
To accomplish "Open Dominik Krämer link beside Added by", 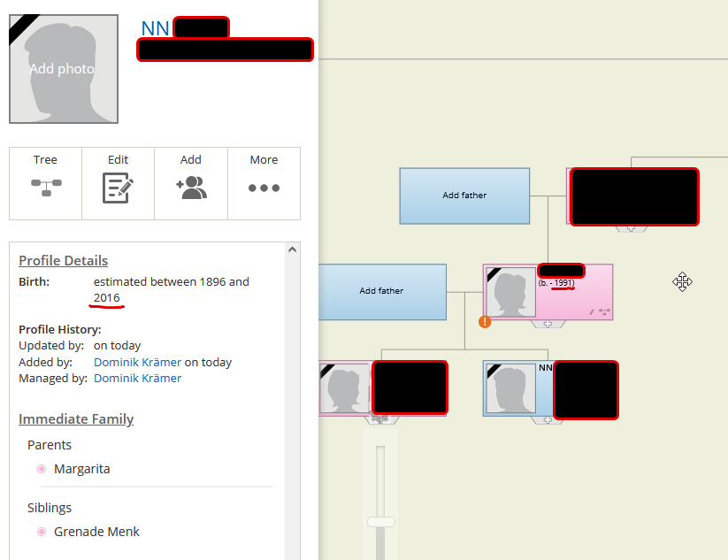I will 137,362.
